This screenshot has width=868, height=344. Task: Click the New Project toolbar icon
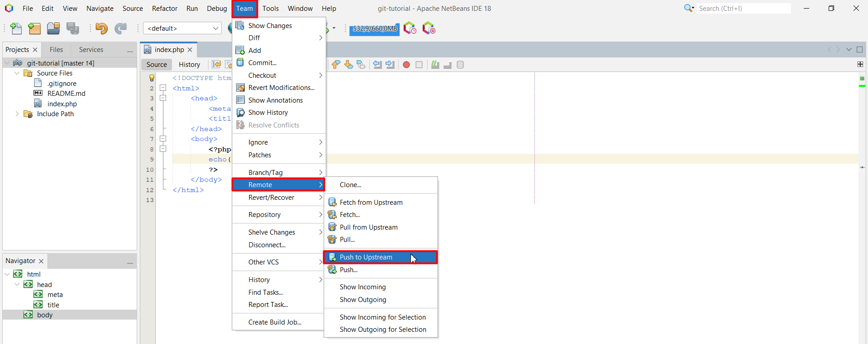pos(34,28)
